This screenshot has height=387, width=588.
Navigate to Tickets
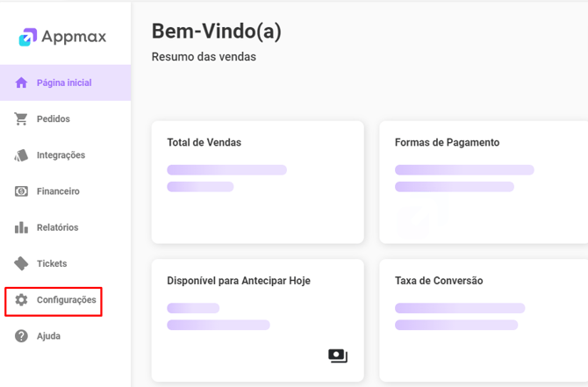click(x=52, y=263)
